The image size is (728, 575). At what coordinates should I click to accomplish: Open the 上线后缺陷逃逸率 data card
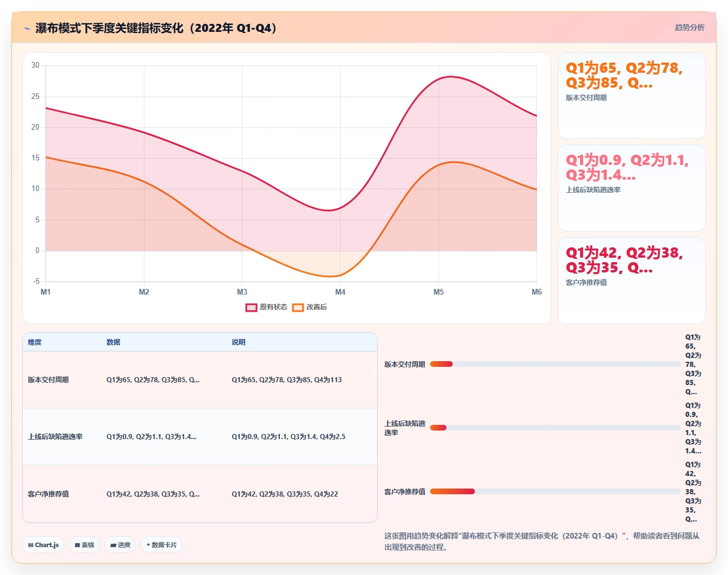point(632,188)
